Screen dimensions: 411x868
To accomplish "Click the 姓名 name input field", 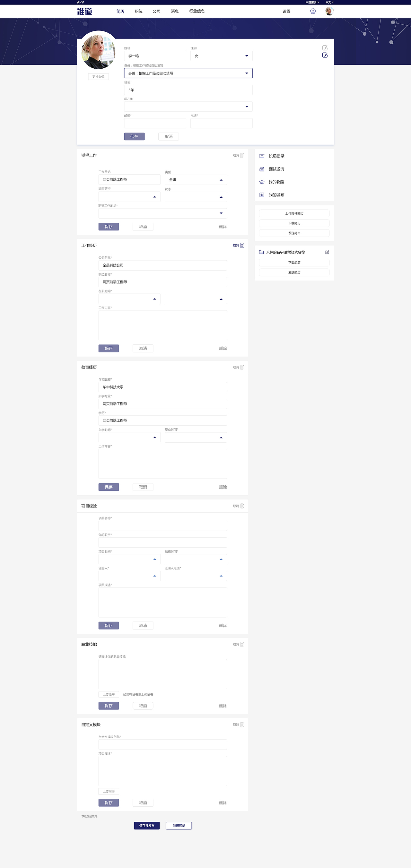I will 155,56.
